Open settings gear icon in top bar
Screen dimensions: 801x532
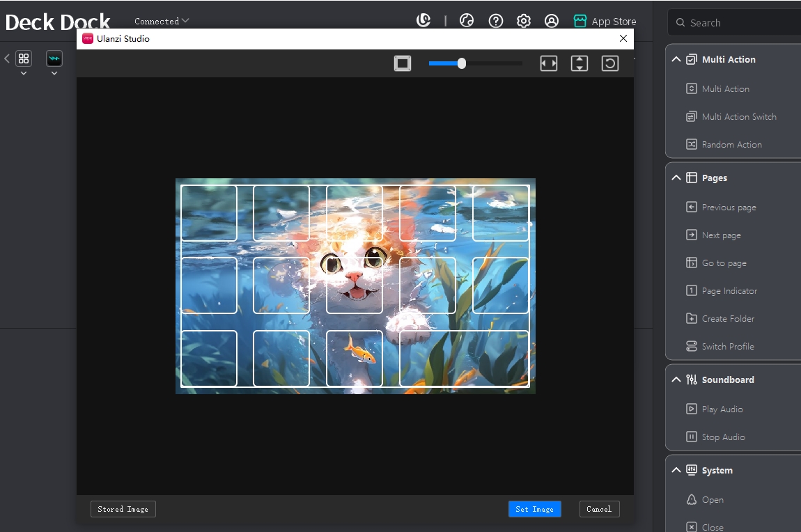[524, 21]
